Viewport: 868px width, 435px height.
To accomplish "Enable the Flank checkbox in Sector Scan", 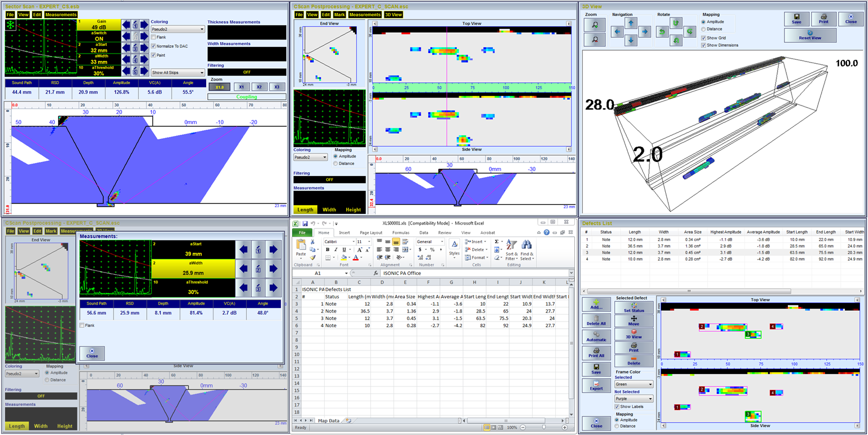I will tap(154, 37).
